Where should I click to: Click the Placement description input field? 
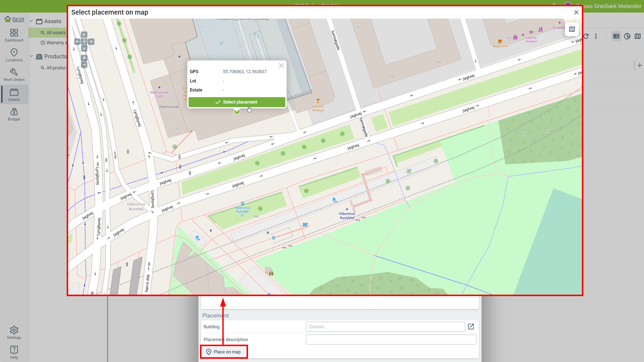[391, 340]
